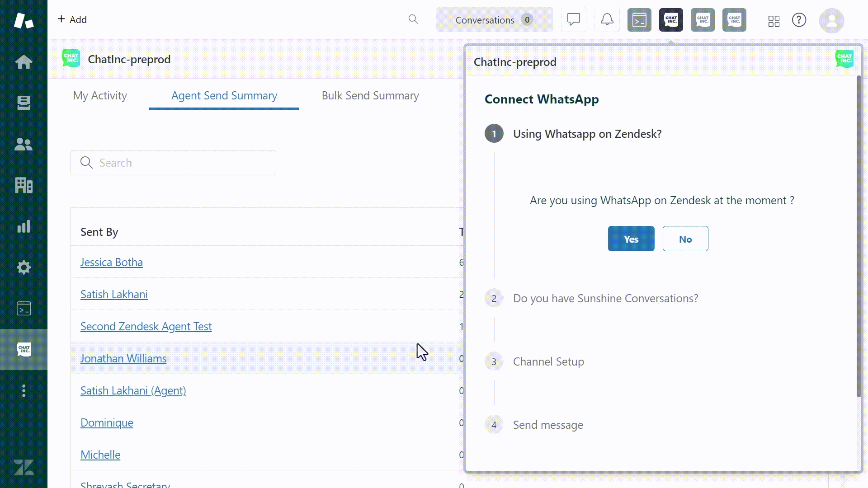Click the No button
The image size is (868, 488).
point(685,239)
